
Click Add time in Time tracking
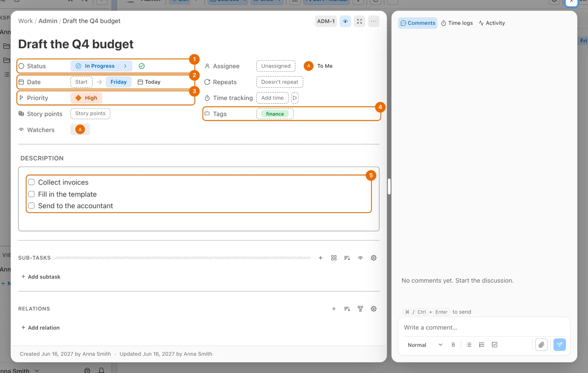[x=272, y=98]
